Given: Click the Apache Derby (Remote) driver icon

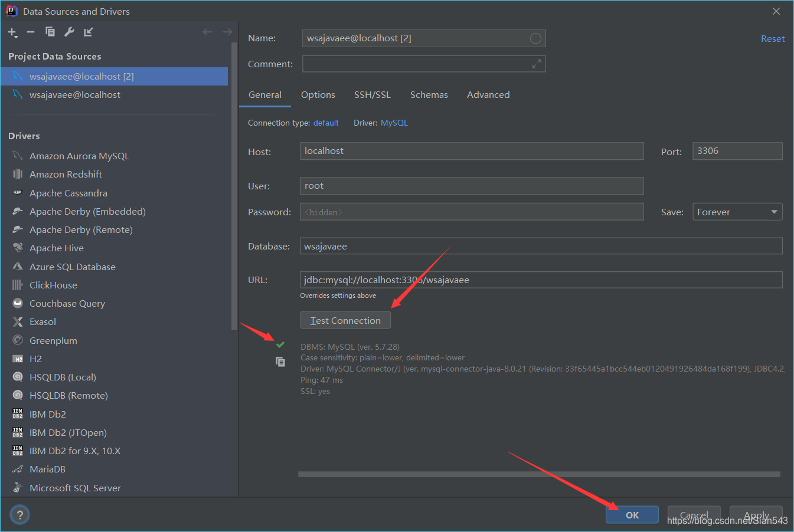Looking at the screenshot, I should tap(18, 229).
